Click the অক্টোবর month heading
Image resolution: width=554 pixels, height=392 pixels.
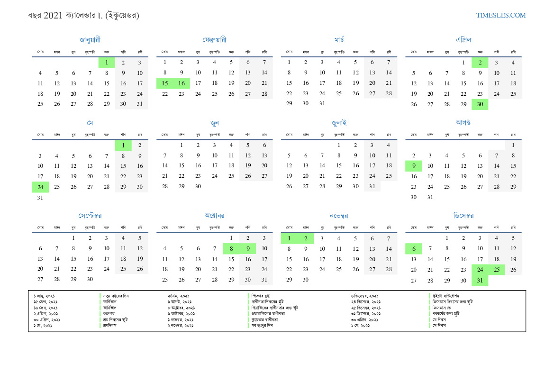click(x=214, y=216)
